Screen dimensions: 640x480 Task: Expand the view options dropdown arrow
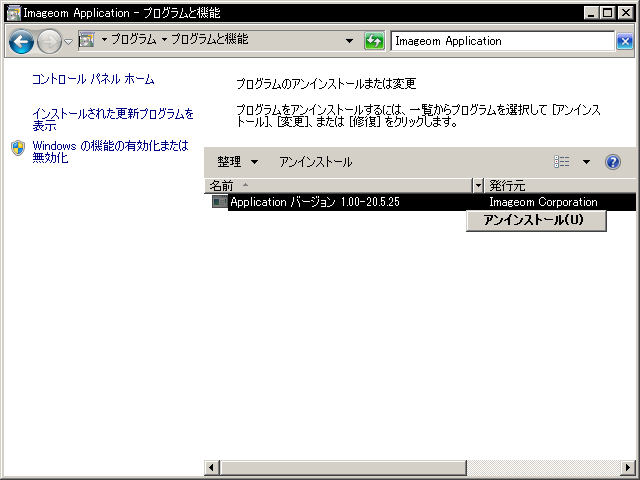point(586,162)
